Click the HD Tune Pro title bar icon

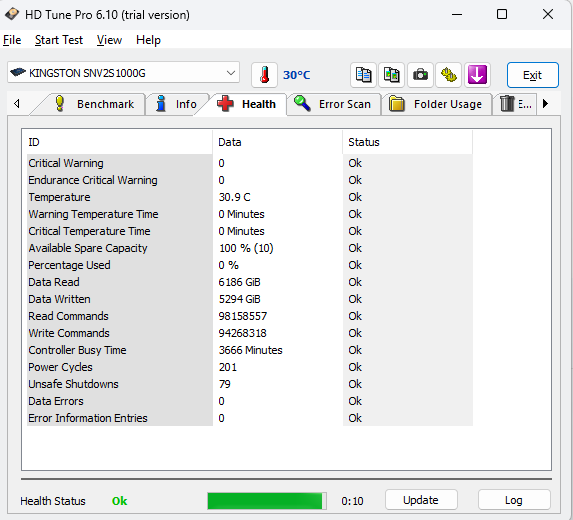click(12, 14)
